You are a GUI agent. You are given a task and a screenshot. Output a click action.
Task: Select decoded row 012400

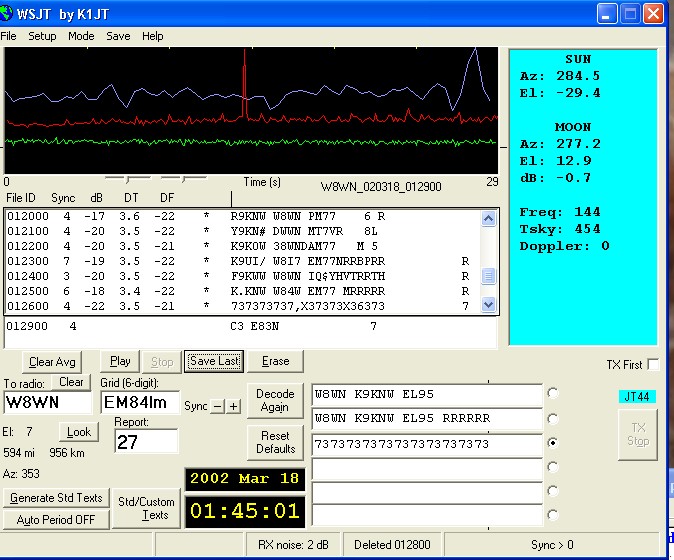pyautogui.click(x=242, y=276)
